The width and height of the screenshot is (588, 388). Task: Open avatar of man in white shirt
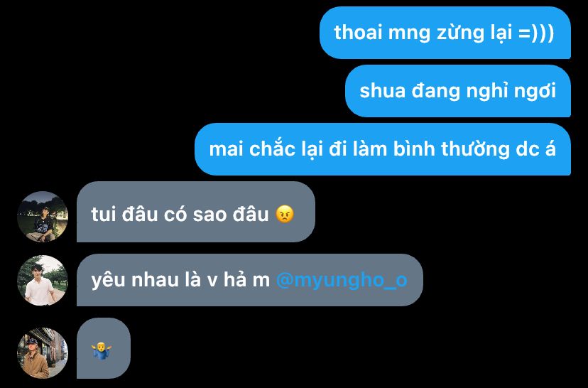pyautogui.click(x=43, y=280)
